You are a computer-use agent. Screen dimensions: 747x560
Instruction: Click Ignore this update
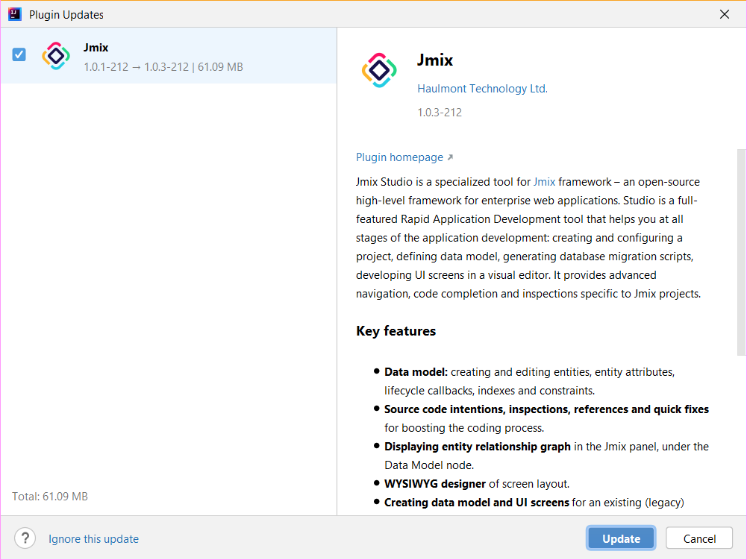[x=93, y=539]
